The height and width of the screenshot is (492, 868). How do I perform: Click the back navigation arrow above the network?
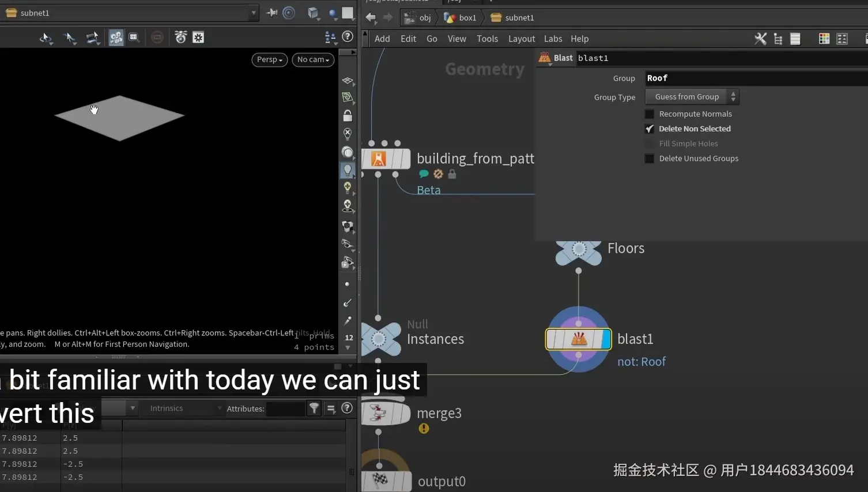[371, 17]
